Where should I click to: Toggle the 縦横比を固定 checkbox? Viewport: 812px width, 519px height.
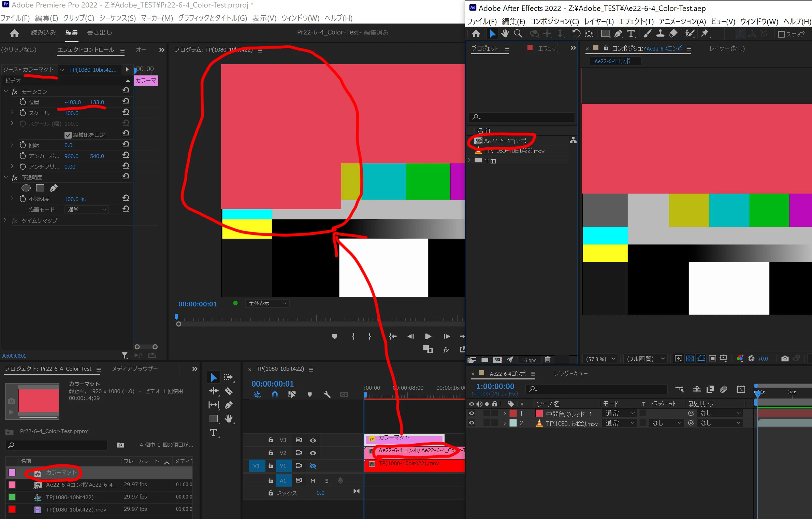click(x=68, y=135)
